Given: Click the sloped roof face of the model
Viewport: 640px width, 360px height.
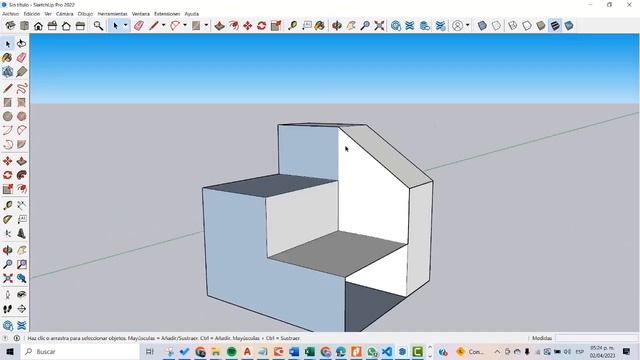Looking at the screenshot, I should coord(386,156).
